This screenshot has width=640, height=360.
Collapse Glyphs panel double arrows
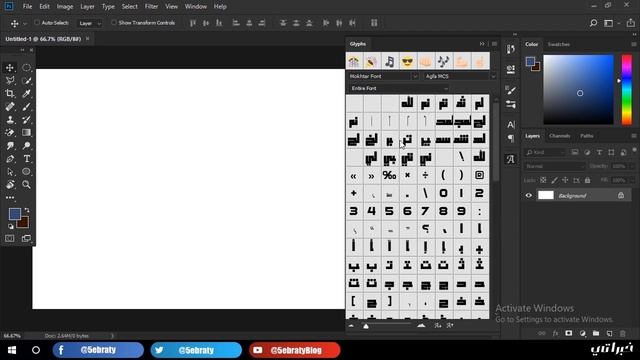482,44
